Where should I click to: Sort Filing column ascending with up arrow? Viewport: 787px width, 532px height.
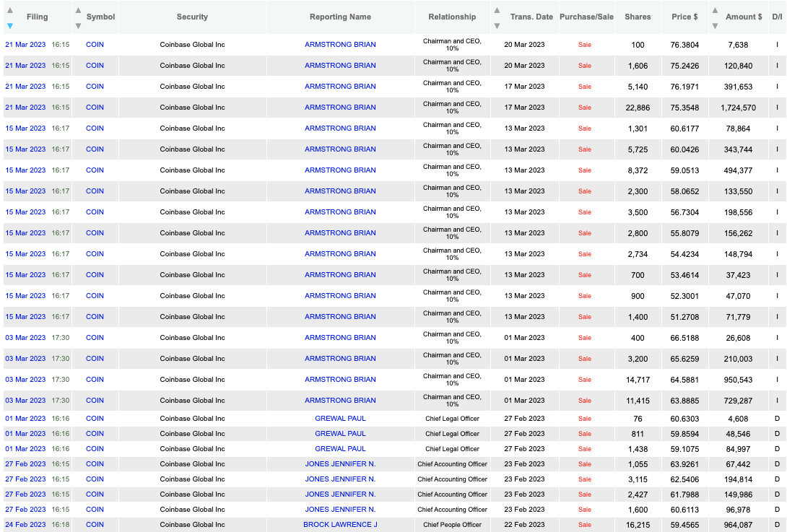[x=10, y=11]
